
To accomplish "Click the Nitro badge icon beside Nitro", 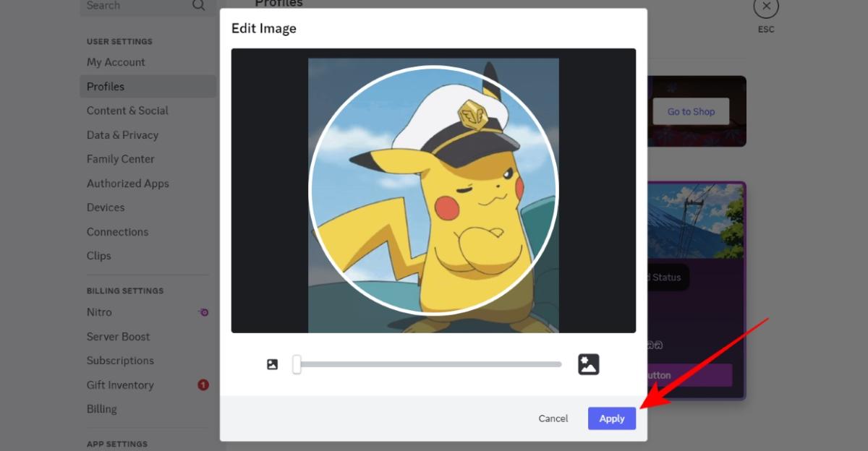I will pyautogui.click(x=203, y=312).
